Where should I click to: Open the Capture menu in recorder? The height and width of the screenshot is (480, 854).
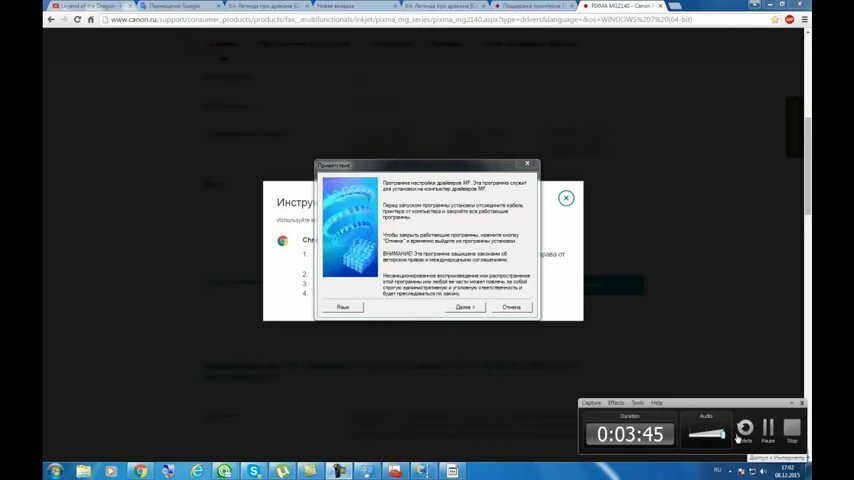pyautogui.click(x=591, y=403)
